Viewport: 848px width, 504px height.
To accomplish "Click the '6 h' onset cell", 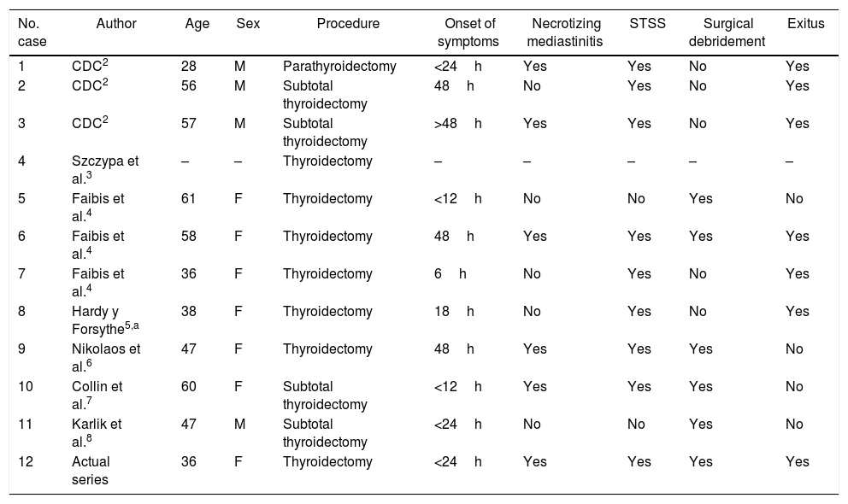I will (450, 274).
